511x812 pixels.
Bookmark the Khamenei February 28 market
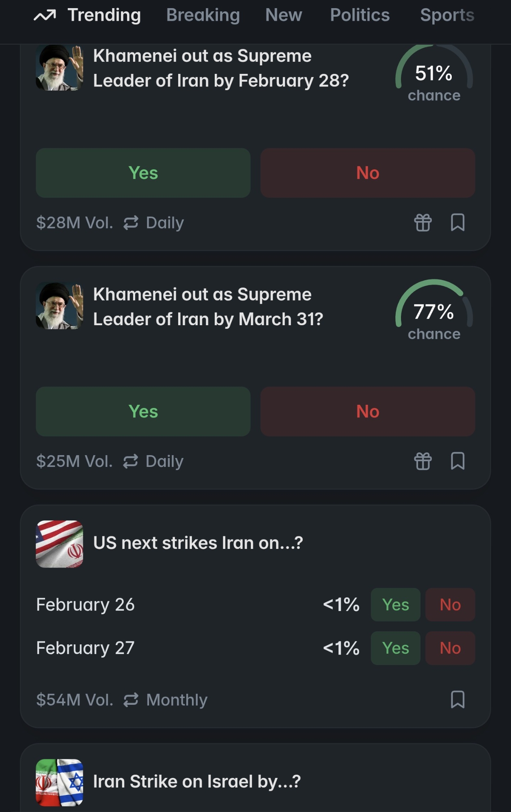point(457,222)
